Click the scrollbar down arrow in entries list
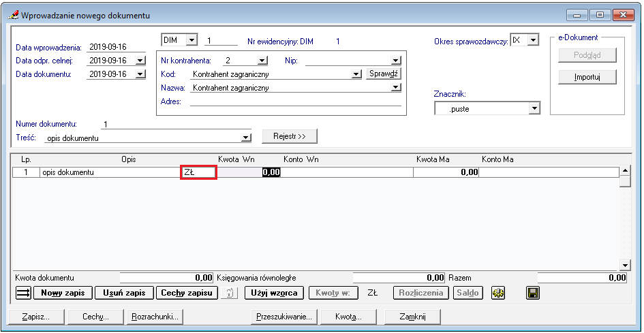Viewport: 644px width, 333px height. tap(625, 265)
